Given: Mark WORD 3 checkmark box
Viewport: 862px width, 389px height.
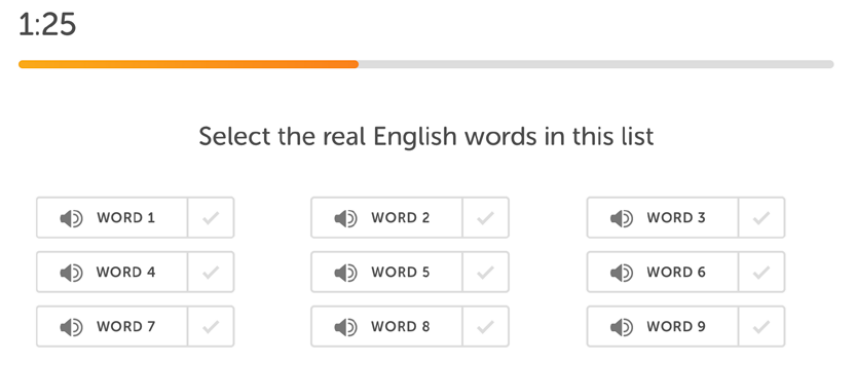Looking at the screenshot, I should coord(761,218).
